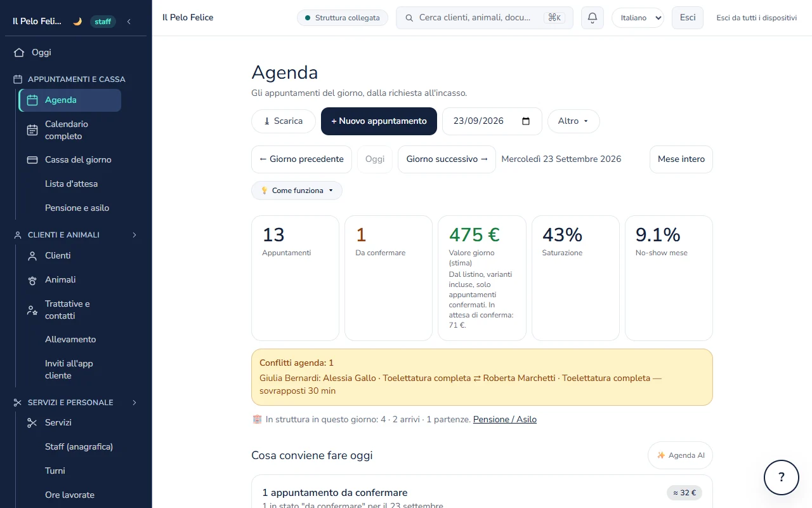This screenshot has height=508, width=812.
Task: Expand the Come funziona hint
Action: (297, 190)
